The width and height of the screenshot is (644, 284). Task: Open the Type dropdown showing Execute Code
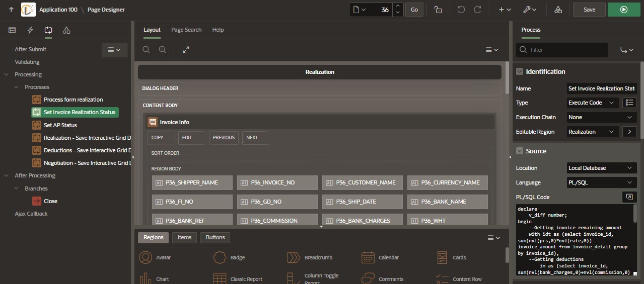(x=592, y=103)
